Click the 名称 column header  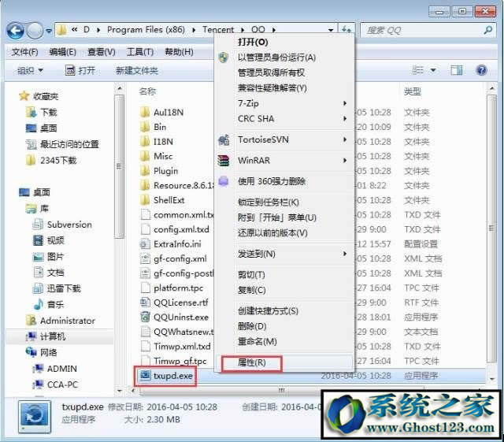coord(148,91)
